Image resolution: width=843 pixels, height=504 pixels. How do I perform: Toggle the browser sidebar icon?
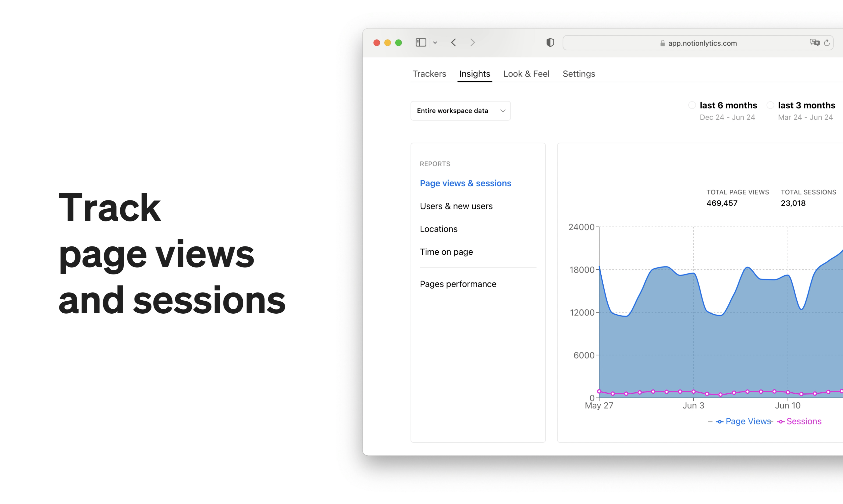[x=420, y=42]
